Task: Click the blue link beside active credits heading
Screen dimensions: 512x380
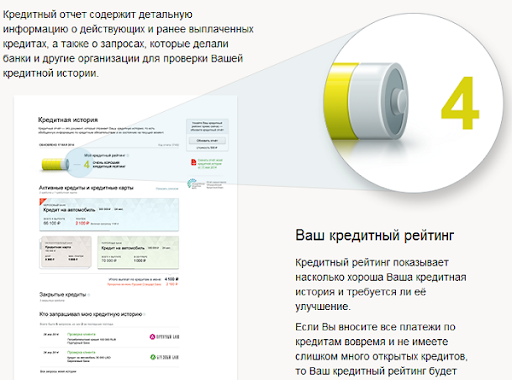Action: (167, 189)
